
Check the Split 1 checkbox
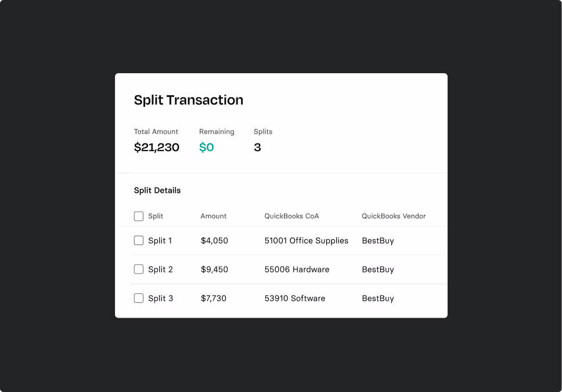(x=139, y=240)
